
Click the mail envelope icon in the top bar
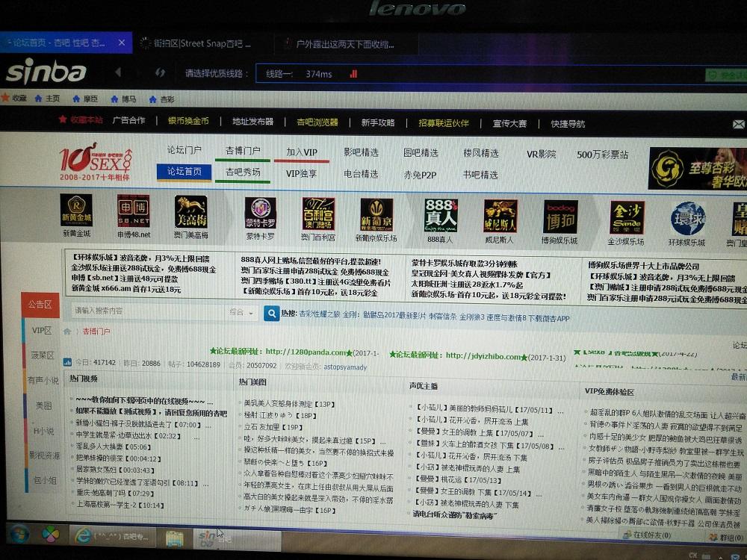coord(739,124)
